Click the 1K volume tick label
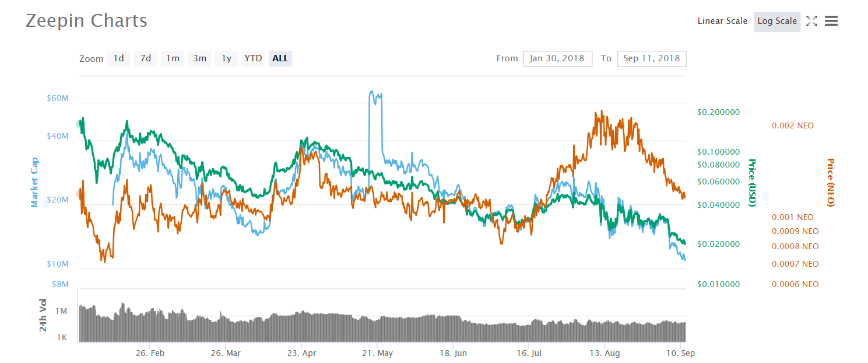 pos(62,338)
